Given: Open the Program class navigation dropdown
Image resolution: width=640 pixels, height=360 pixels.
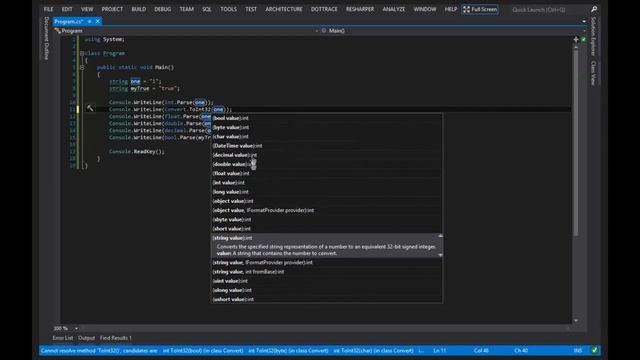Looking at the screenshot, I should pyautogui.click(x=186, y=31).
